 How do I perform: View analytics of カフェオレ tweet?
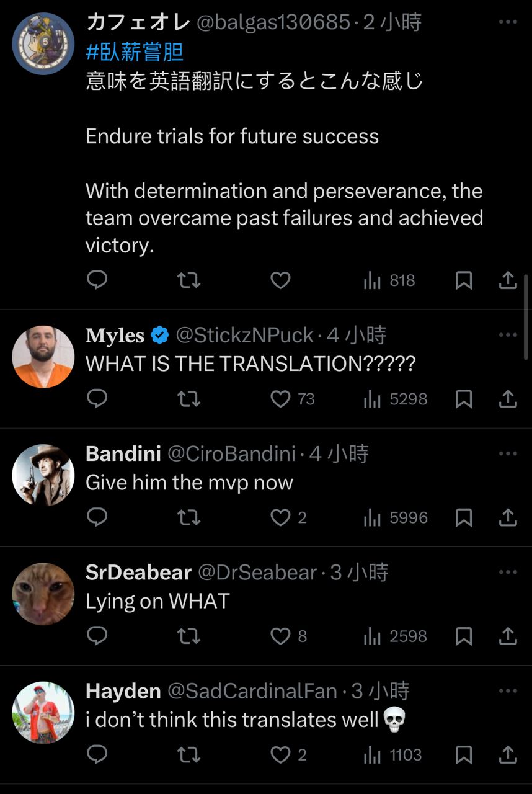[x=389, y=281]
